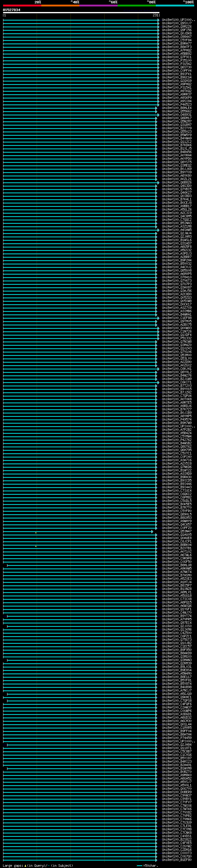
Task: Select hit label UniRef100_Q6ST30
Action: 177,67
